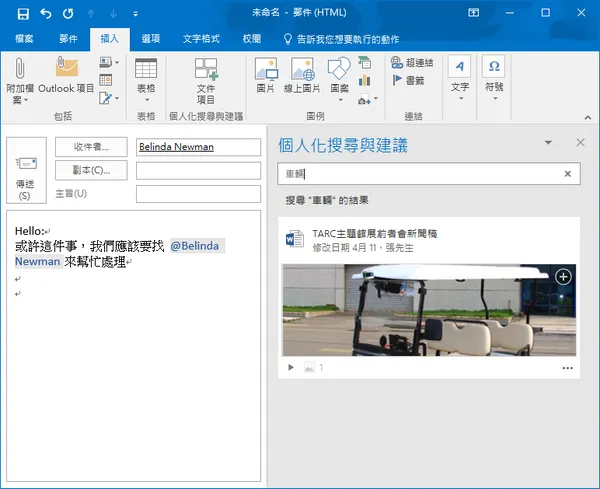Click the Word icon of the TARC result
600x489 pixels.
pyautogui.click(x=295, y=239)
